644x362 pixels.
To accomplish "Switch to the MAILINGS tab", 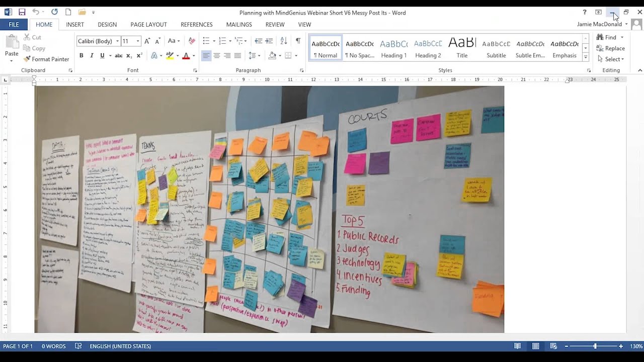I will tap(239, 24).
